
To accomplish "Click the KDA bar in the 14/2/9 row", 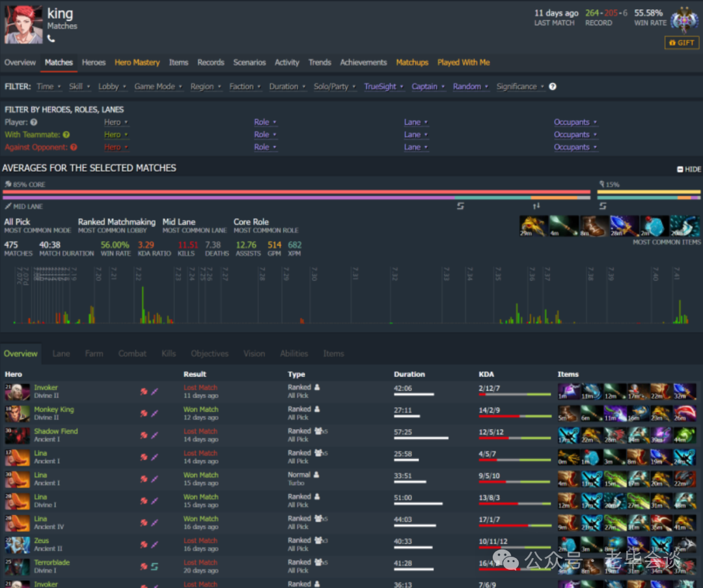I will click(x=515, y=416).
